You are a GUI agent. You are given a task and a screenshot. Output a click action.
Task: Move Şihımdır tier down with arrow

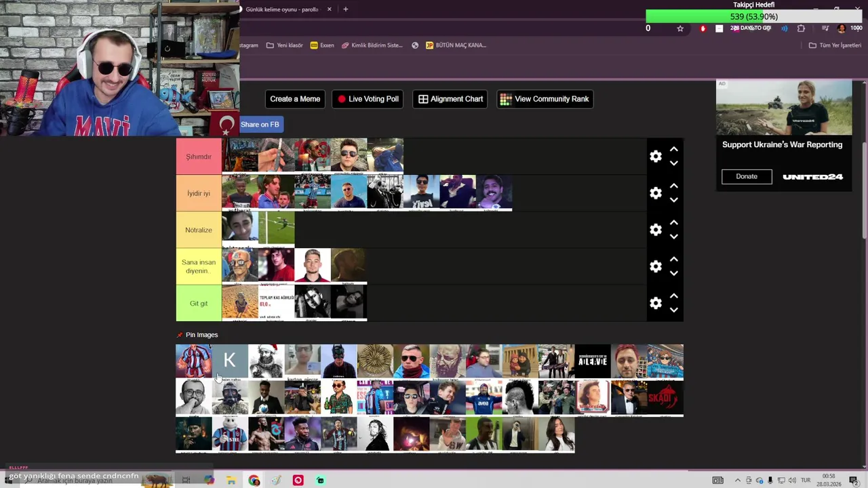(673, 163)
